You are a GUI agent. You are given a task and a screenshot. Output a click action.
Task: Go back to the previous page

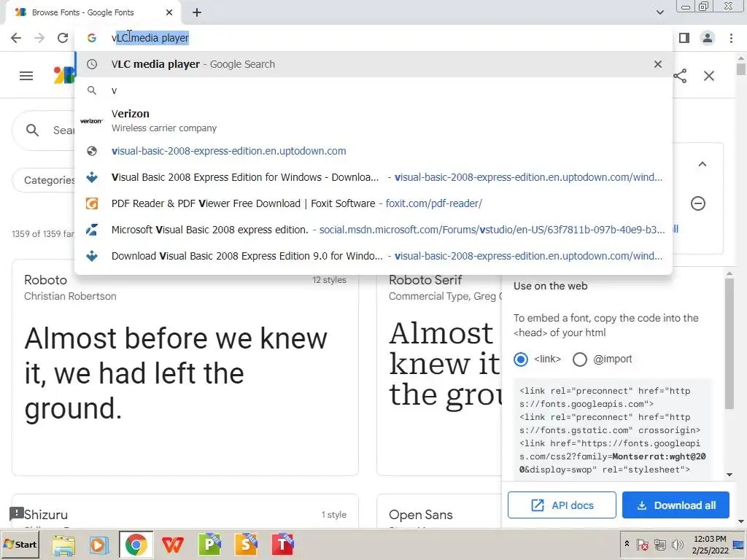pyautogui.click(x=16, y=38)
